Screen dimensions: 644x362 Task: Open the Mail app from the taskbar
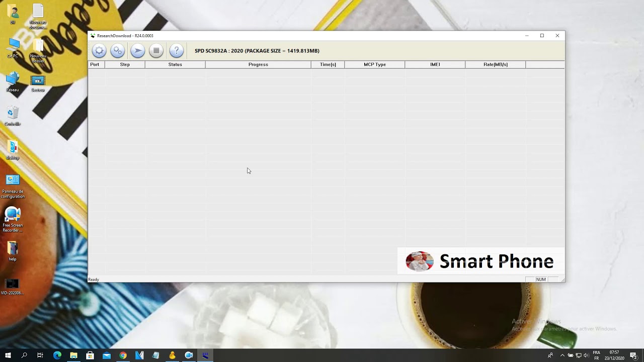tap(106, 355)
